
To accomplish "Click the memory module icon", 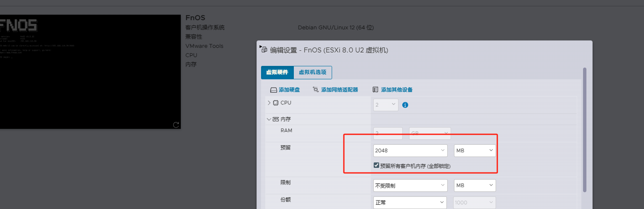I will [276, 119].
